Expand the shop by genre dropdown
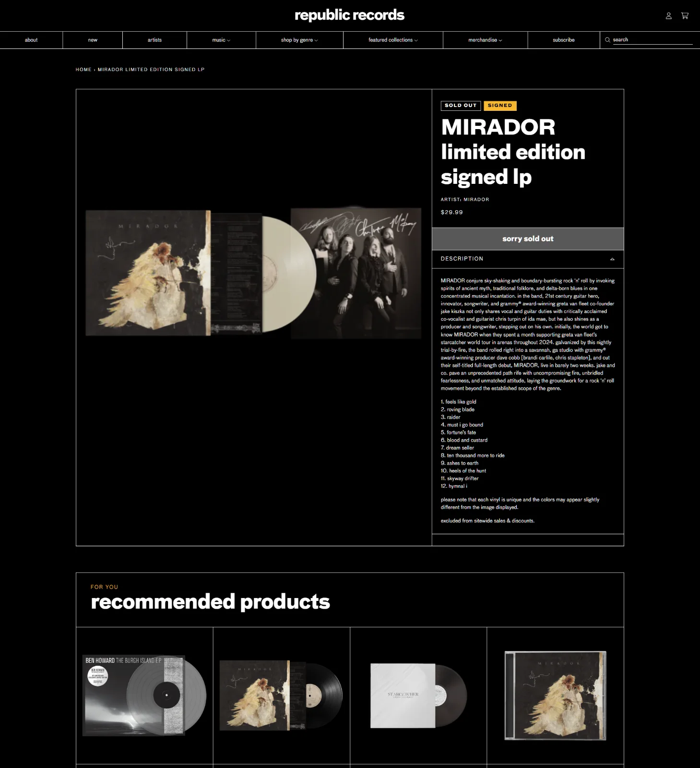The height and width of the screenshot is (768, 700). tap(299, 40)
